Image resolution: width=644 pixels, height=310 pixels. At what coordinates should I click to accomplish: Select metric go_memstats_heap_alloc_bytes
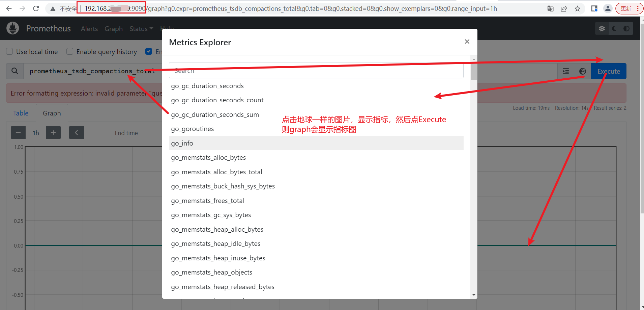pos(316,229)
